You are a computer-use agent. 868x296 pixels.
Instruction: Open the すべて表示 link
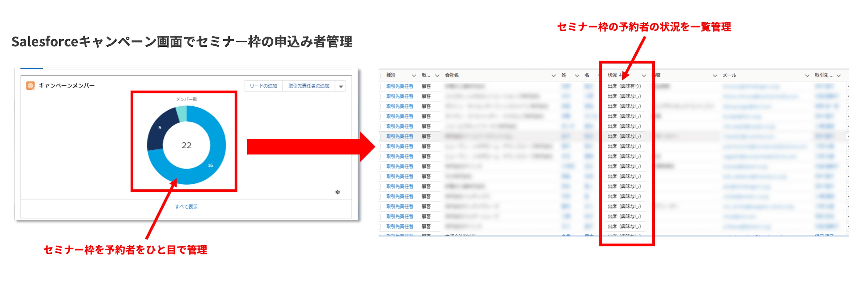[x=186, y=207]
